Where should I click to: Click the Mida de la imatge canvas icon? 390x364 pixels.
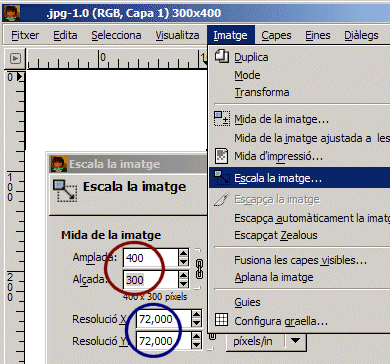point(222,119)
